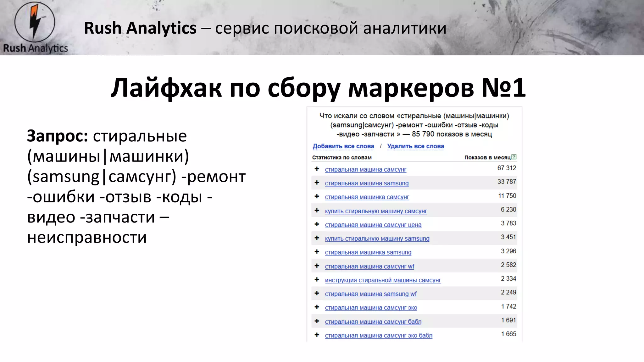This screenshot has height=362, width=644.
Task: Click the value 6 230
Action: point(508,210)
